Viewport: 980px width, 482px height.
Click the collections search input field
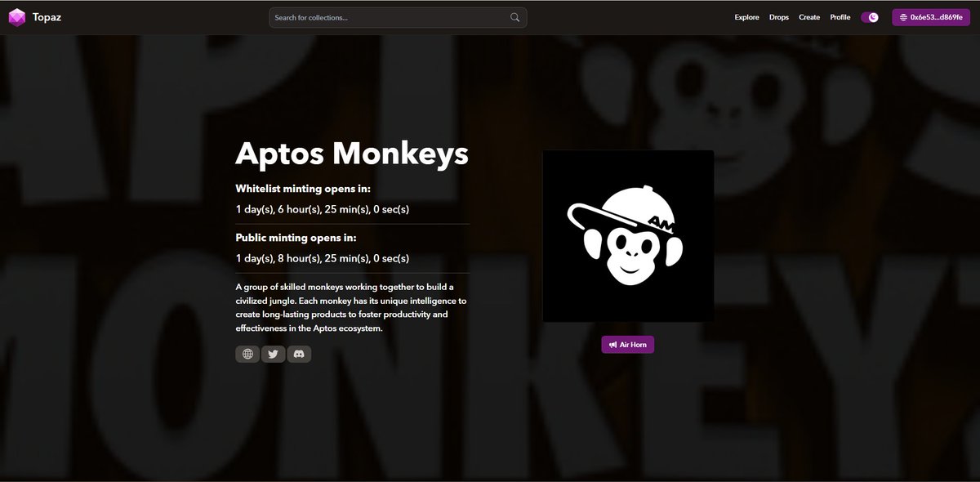pyautogui.click(x=384, y=16)
